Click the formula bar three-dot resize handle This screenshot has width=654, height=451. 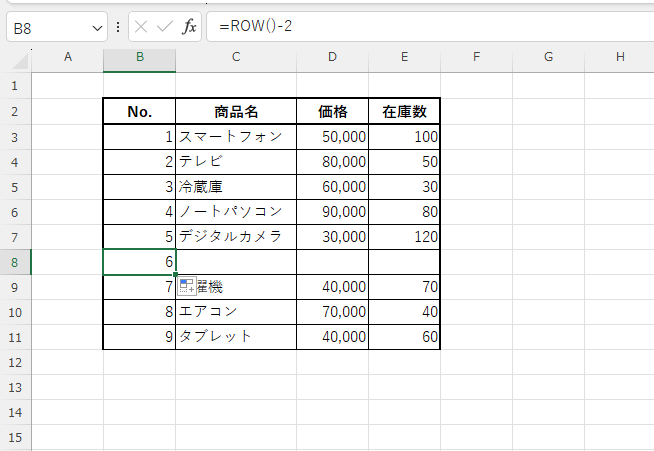(x=118, y=27)
